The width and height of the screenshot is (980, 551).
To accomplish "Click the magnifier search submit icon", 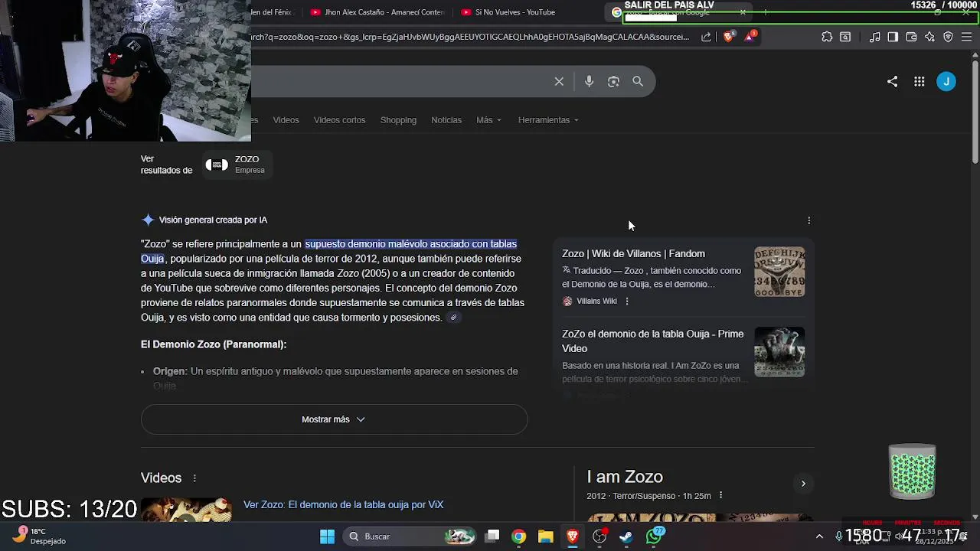I will coord(638,81).
